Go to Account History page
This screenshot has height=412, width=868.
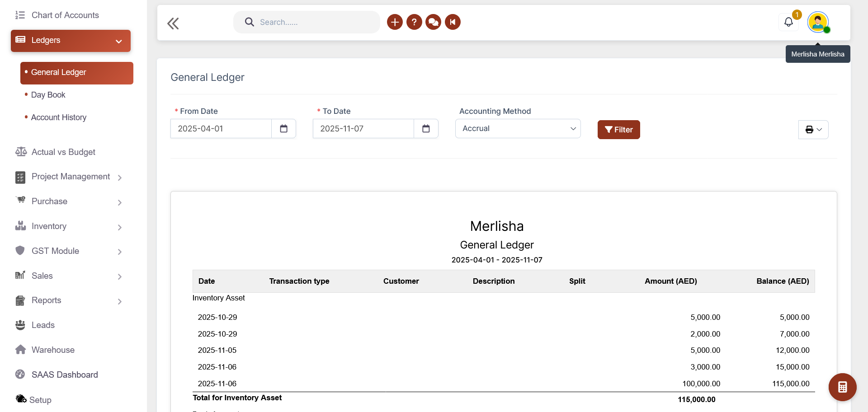(x=58, y=117)
